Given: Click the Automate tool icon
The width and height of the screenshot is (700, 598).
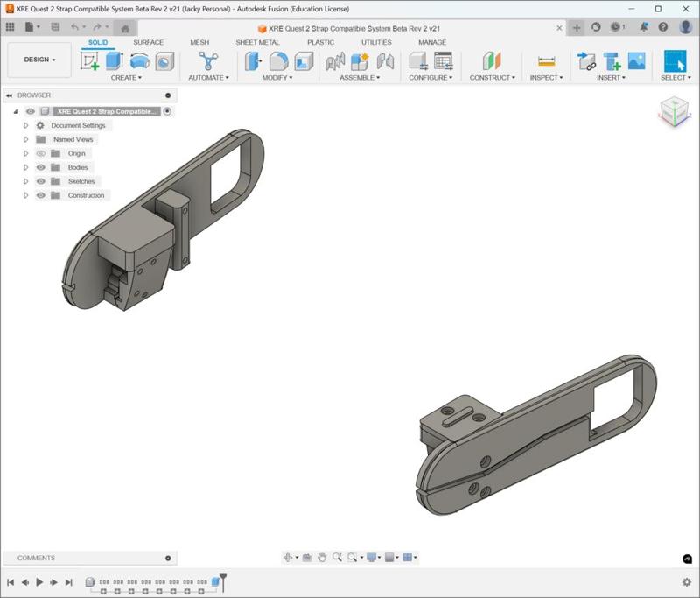Looking at the screenshot, I should [208, 61].
